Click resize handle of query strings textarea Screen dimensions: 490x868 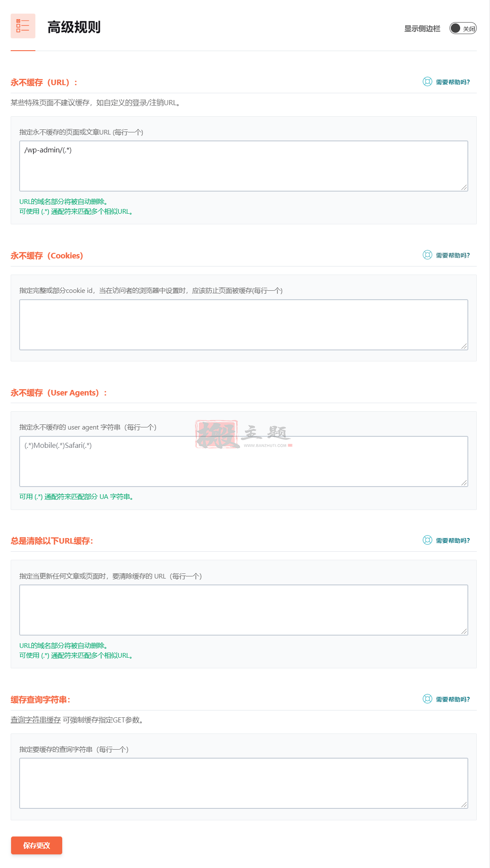[464, 805]
